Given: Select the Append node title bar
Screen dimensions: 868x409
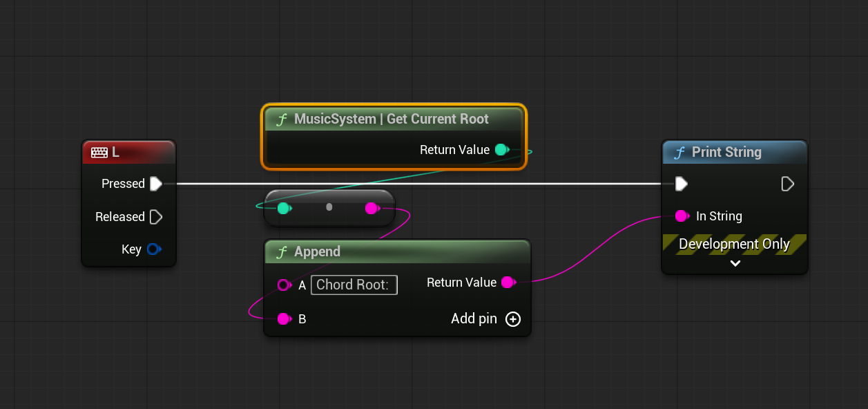Looking at the screenshot, I should (397, 251).
